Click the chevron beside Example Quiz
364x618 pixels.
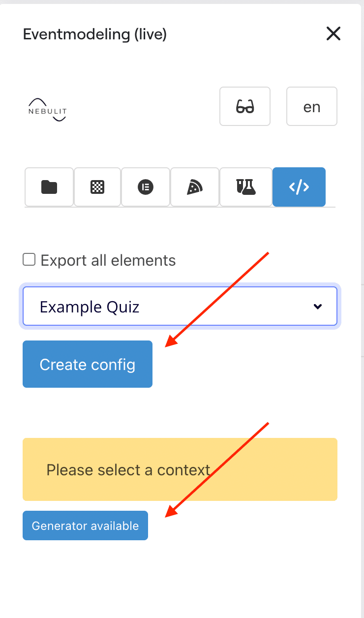tap(317, 306)
